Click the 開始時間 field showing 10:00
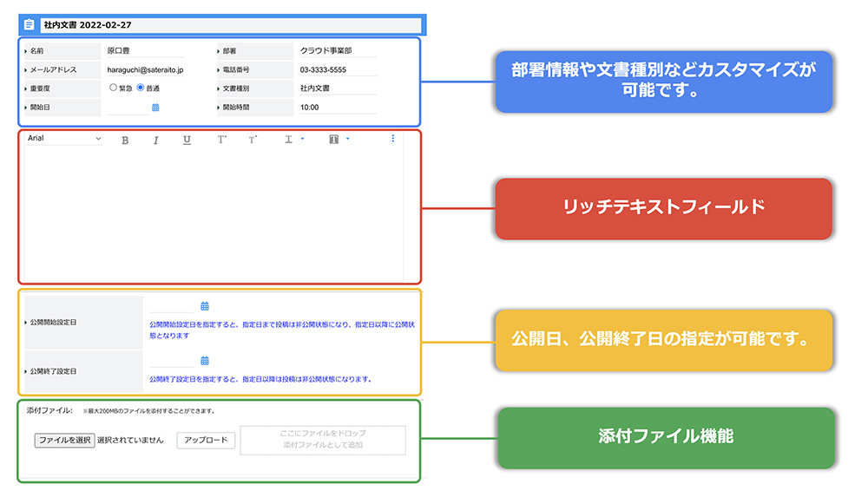 click(x=337, y=108)
